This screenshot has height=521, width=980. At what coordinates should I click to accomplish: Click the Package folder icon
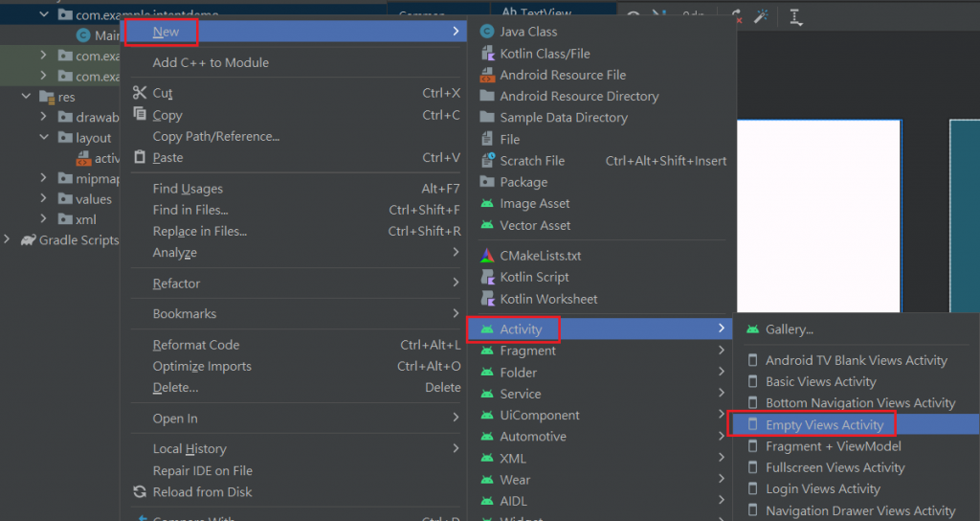pos(487,181)
